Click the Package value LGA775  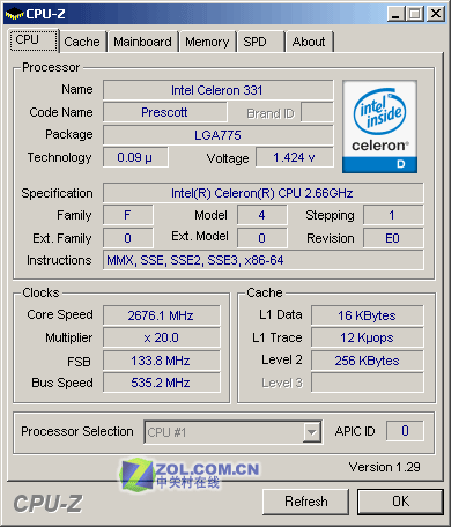point(218,135)
